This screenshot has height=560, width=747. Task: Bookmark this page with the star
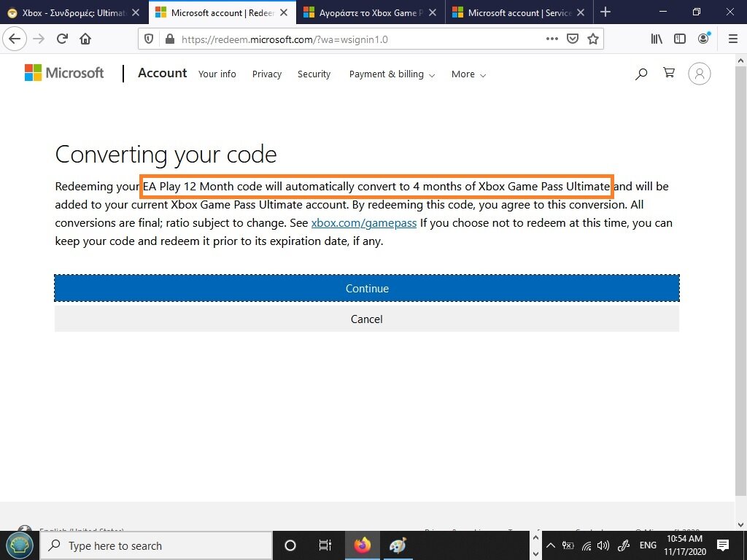(592, 39)
